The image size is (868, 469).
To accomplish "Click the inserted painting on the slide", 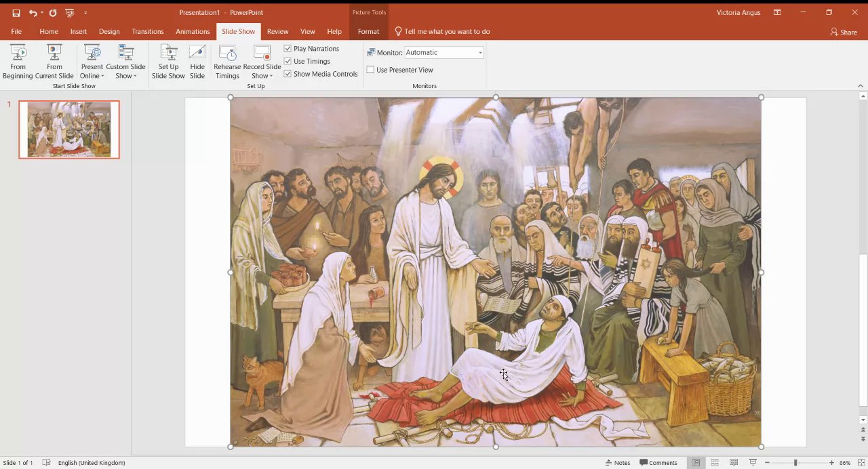I will (496, 272).
